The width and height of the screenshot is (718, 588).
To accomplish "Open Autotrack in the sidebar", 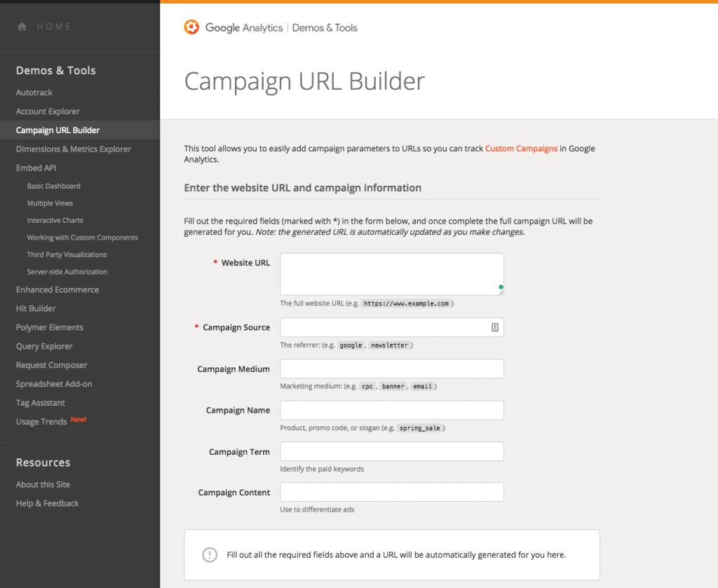I will (34, 93).
